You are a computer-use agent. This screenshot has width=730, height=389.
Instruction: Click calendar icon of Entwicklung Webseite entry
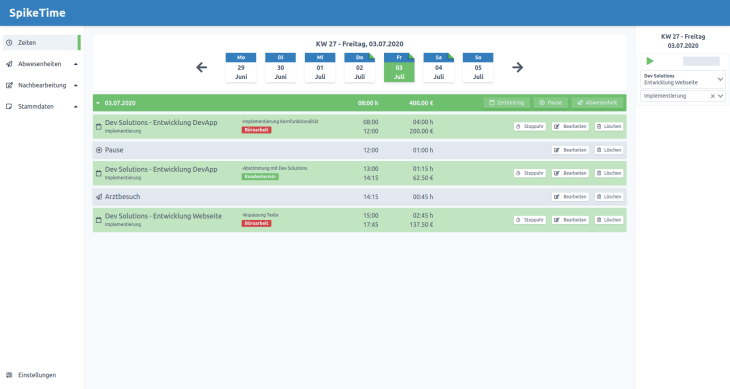tap(99, 220)
